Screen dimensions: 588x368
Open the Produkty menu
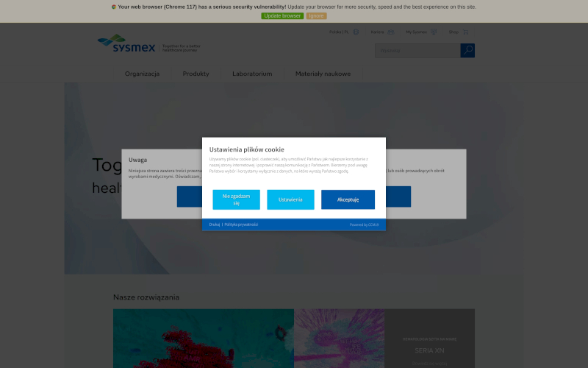coord(196,74)
